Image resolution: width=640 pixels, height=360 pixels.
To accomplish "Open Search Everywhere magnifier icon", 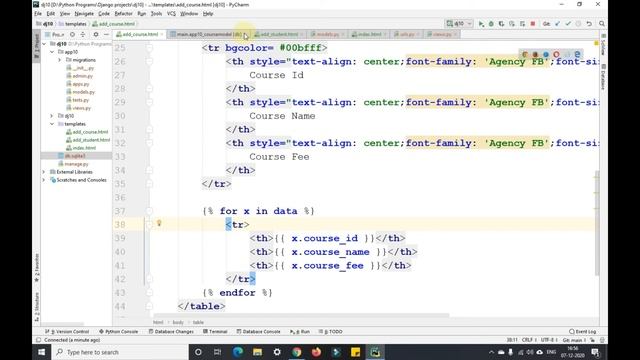I will 602,24.
